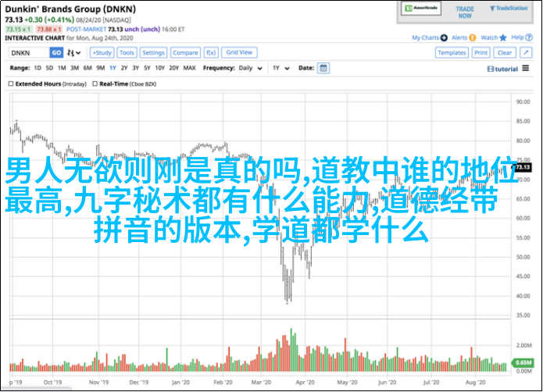
Task: Open the Alerts link
Action: click(x=459, y=37)
